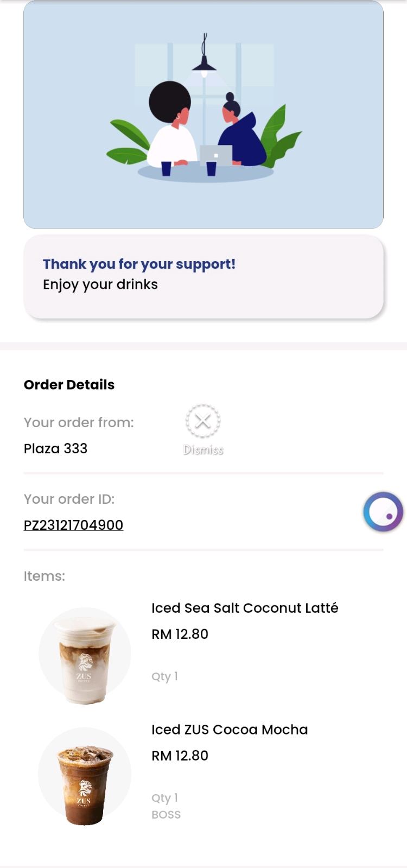Screen dimensions: 407x868
Task: Tap the Iced ZUS Cocoa Mocha cup image
Action: click(85, 776)
